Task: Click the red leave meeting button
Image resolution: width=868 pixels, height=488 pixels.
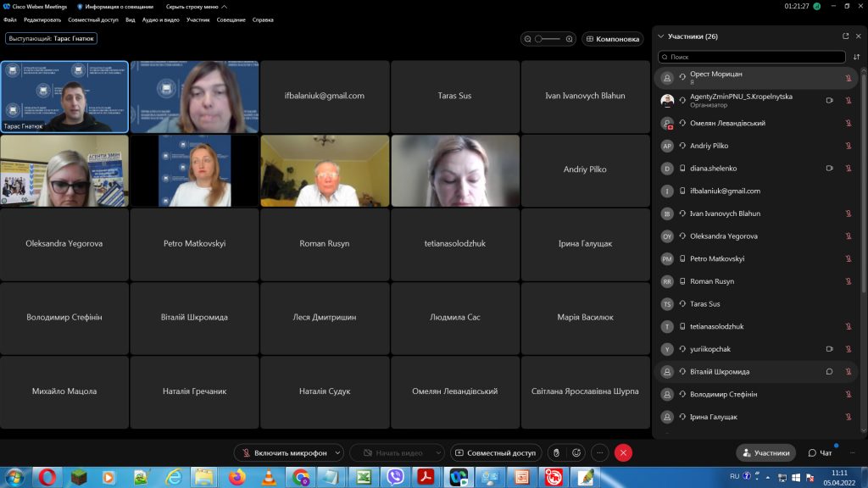Action: (624, 453)
